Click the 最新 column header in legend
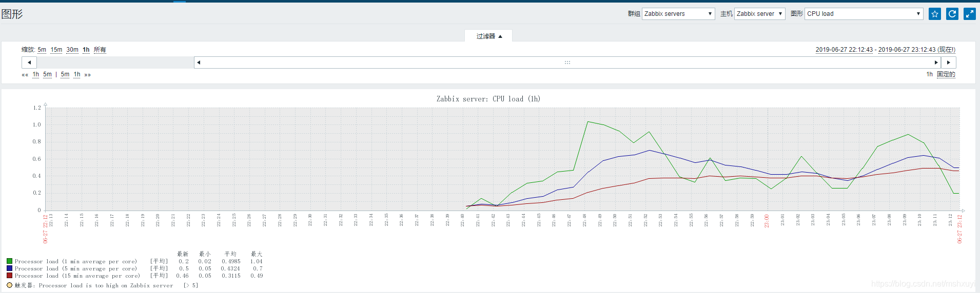Image resolution: width=980 pixels, height=293 pixels. point(183,254)
